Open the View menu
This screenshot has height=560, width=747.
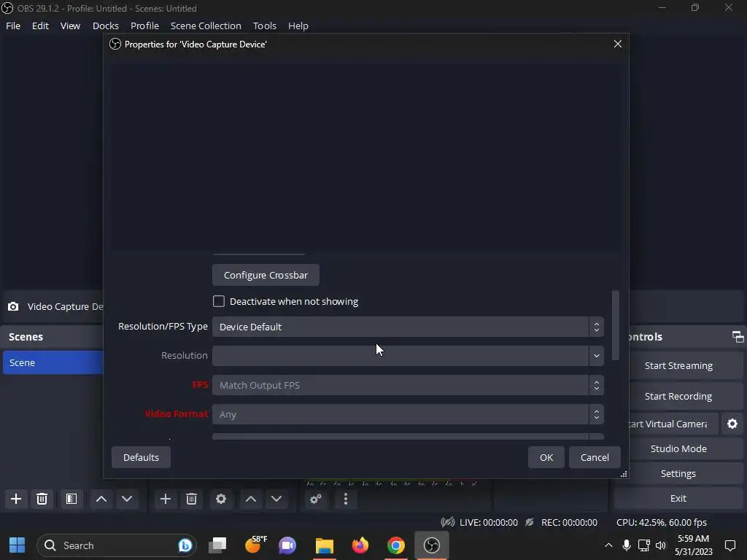click(x=70, y=26)
